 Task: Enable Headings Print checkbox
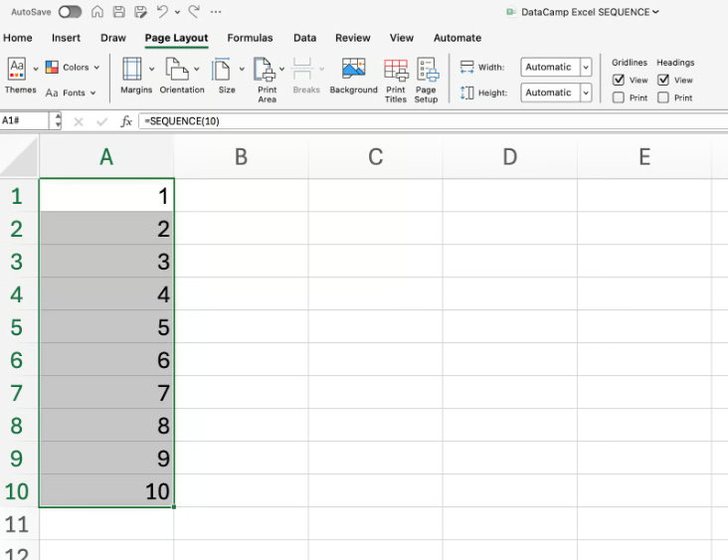pos(663,97)
